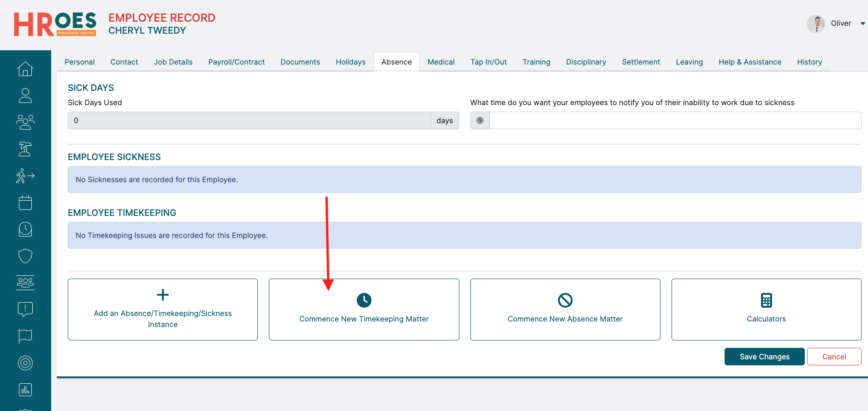This screenshot has width=868, height=411.
Task: Click the clock icon in sidebar
Action: coord(25,229)
